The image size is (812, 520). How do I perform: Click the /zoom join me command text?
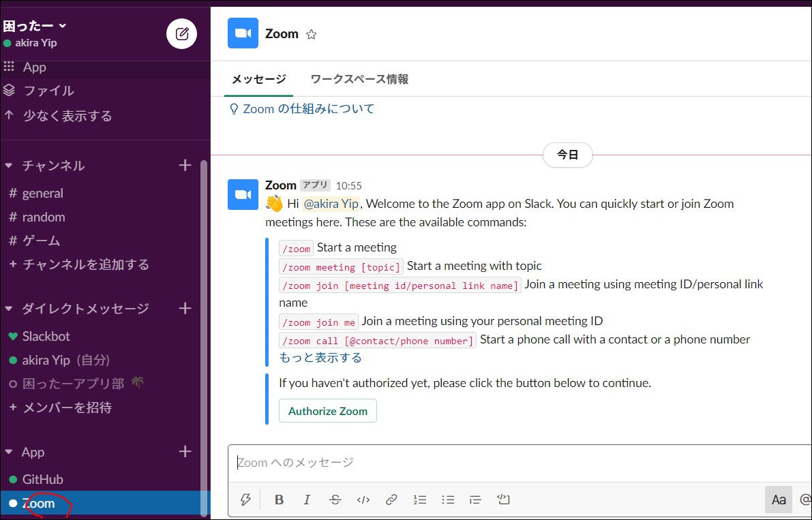319,322
